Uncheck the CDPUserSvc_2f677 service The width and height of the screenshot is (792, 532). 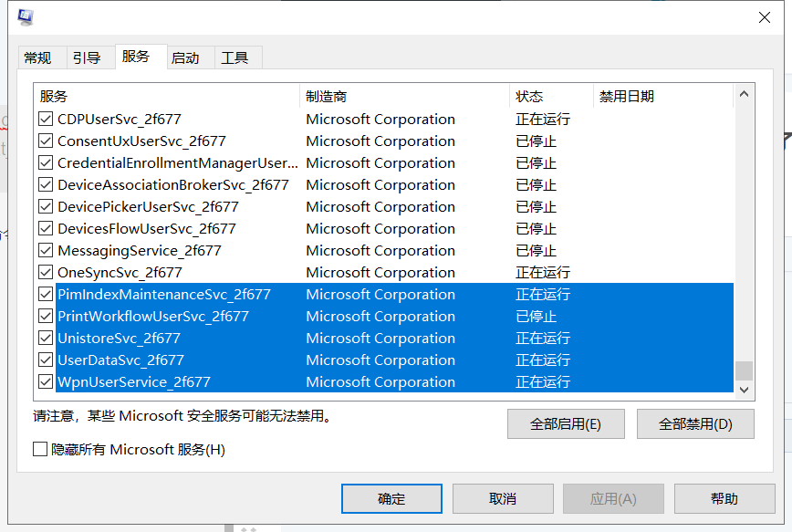46,119
